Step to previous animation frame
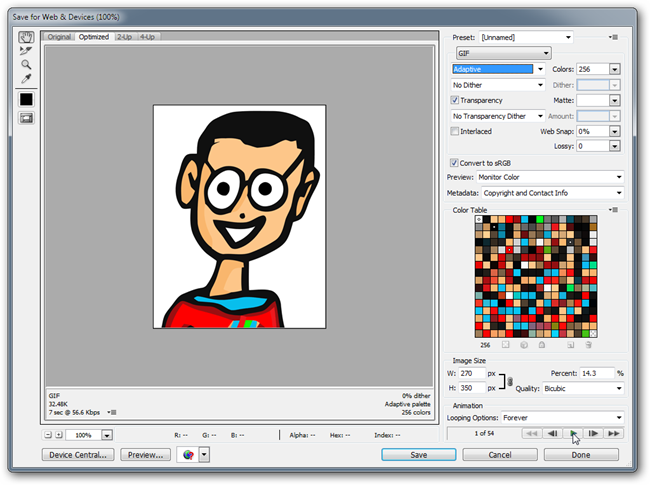 553,434
